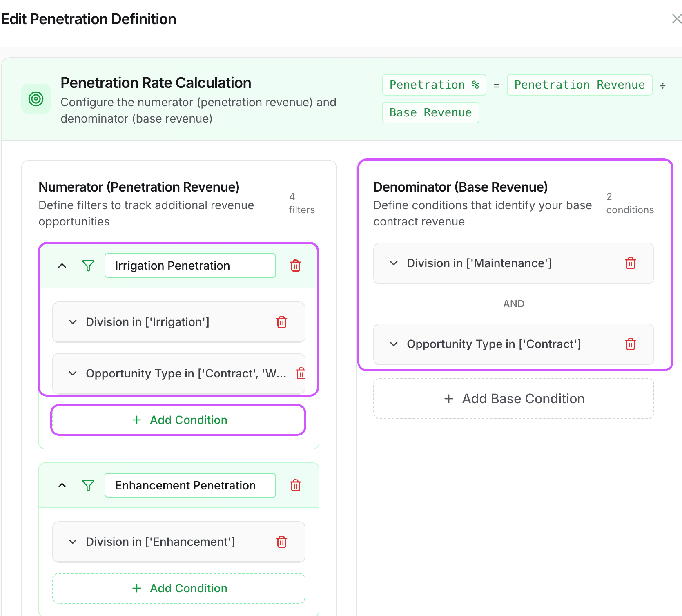This screenshot has width=682, height=616.
Task: Delete the Enhancement Penetration filter group
Action: [x=296, y=485]
